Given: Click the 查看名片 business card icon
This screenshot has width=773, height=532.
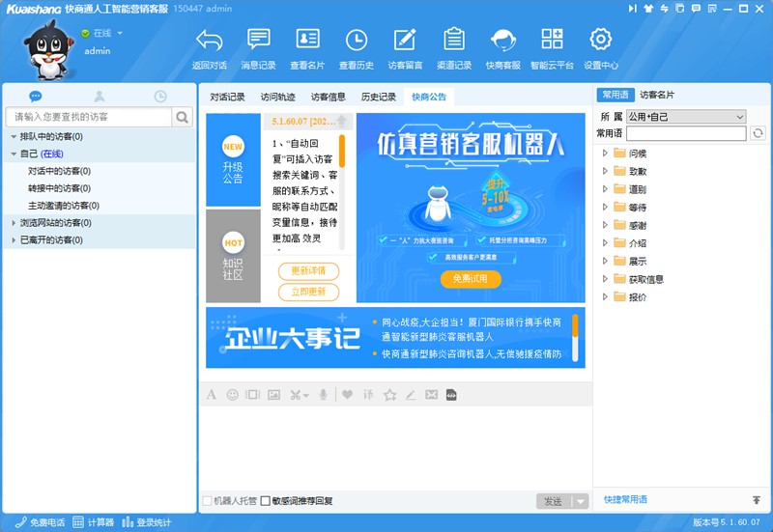Looking at the screenshot, I should [x=307, y=41].
